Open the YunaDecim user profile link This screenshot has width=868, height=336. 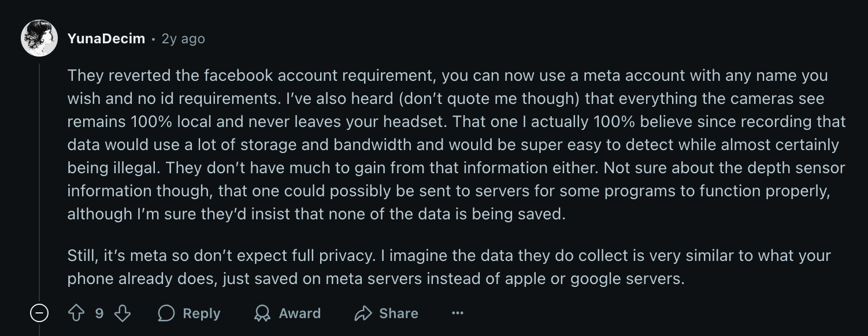click(106, 39)
